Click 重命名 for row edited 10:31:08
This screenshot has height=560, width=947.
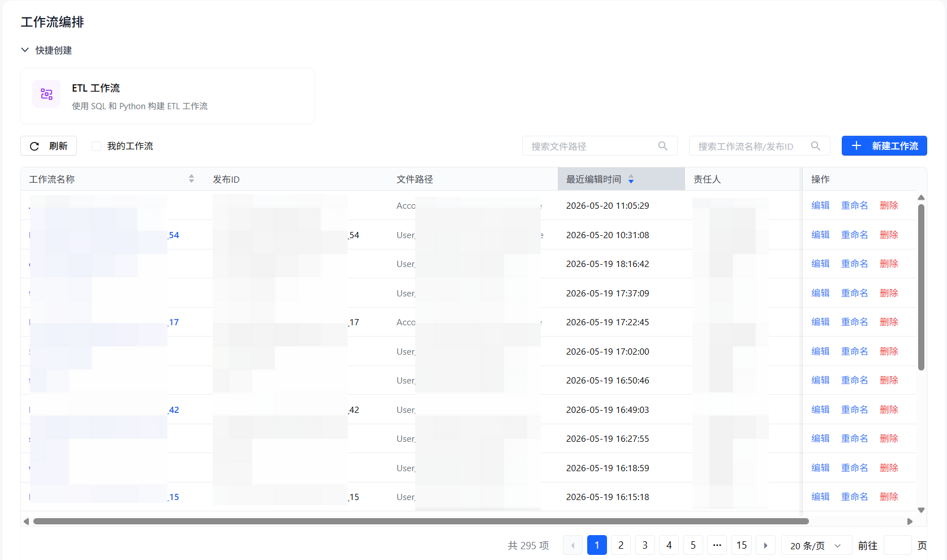tap(855, 235)
